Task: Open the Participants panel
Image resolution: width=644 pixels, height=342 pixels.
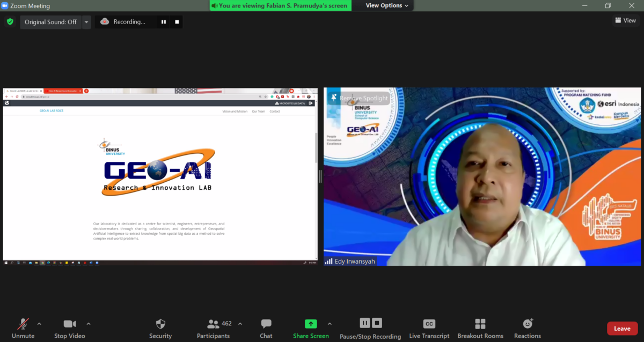Action: tap(213, 328)
